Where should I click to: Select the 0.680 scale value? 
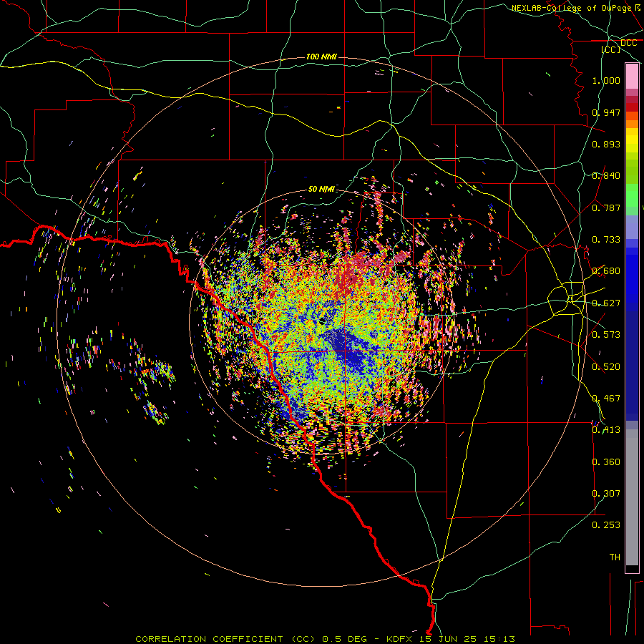tap(606, 271)
